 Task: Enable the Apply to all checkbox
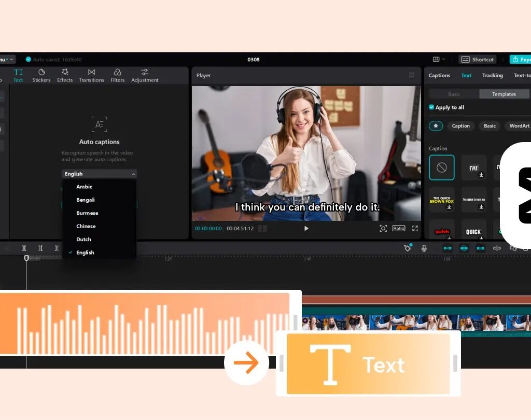point(431,107)
